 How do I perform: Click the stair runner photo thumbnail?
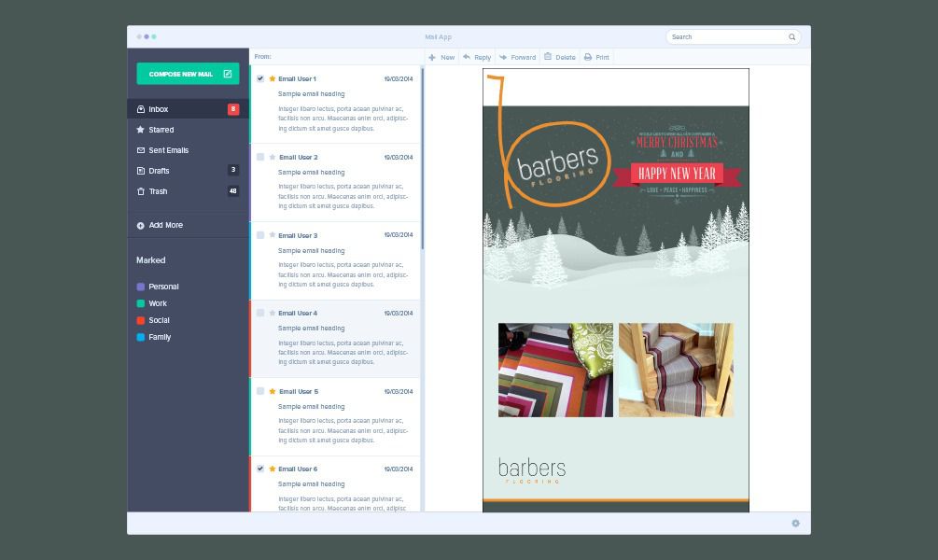[x=676, y=370]
